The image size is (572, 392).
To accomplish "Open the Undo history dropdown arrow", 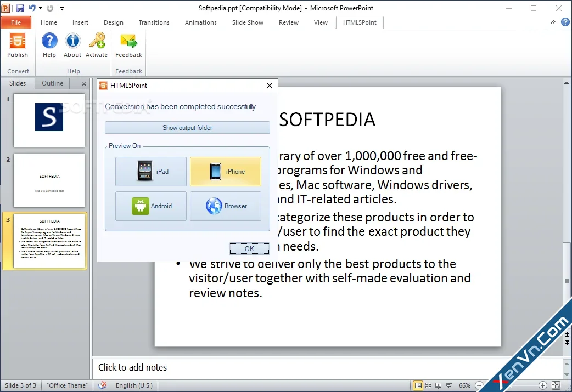I will [x=40, y=8].
